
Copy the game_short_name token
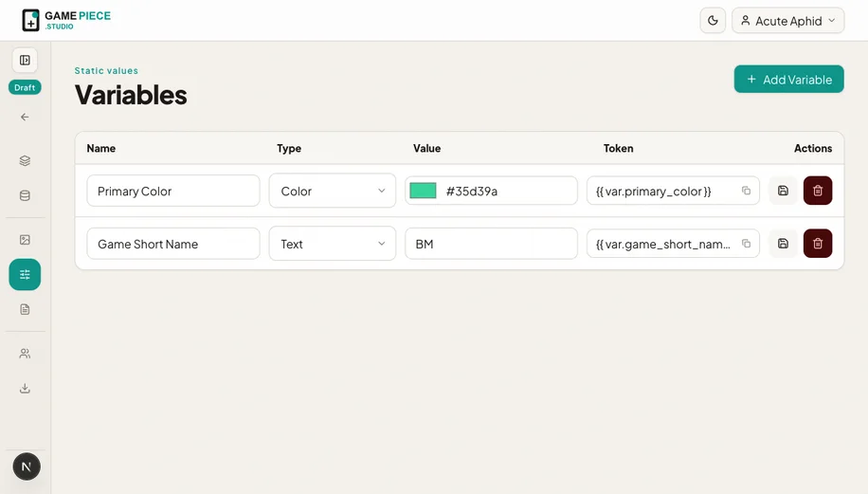[x=746, y=244]
